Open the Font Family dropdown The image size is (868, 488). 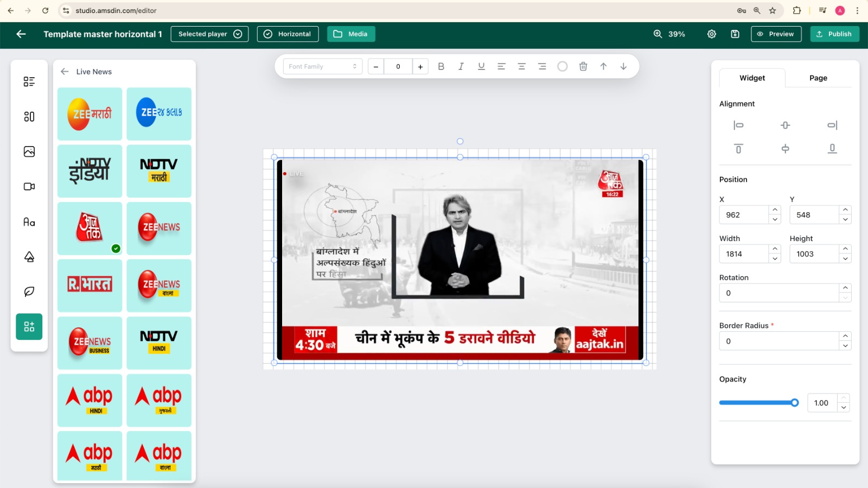322,66
